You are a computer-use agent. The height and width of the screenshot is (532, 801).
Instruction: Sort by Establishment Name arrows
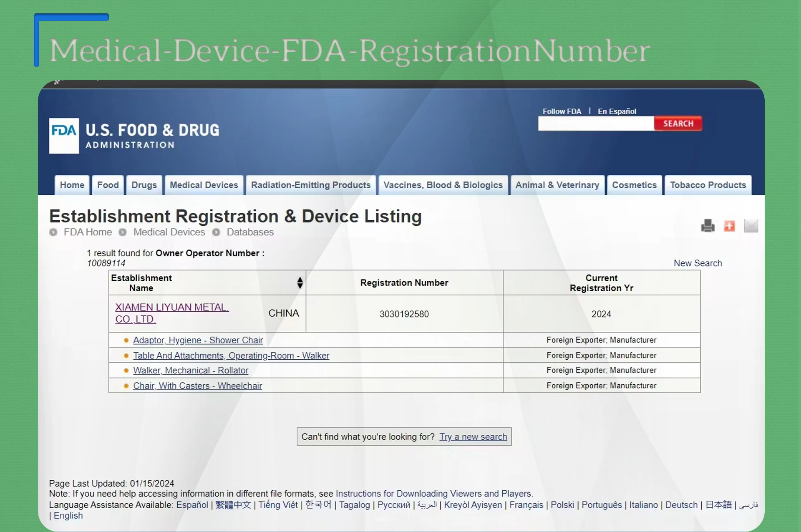point(300,283)
